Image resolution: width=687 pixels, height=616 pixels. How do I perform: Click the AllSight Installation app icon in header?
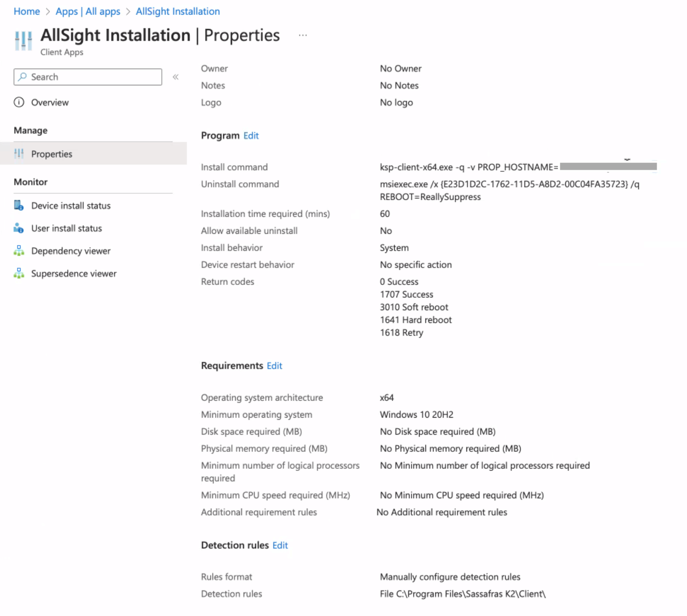click(x=23, y=41)
